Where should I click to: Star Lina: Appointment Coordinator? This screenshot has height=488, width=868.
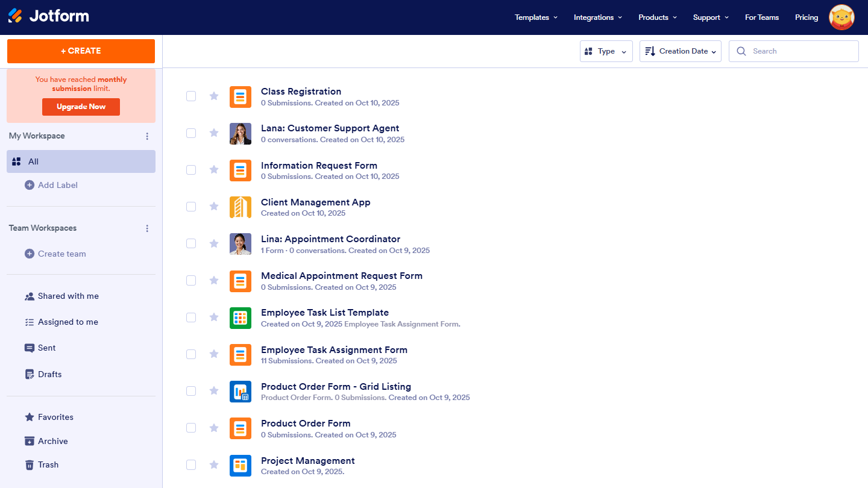214,243
